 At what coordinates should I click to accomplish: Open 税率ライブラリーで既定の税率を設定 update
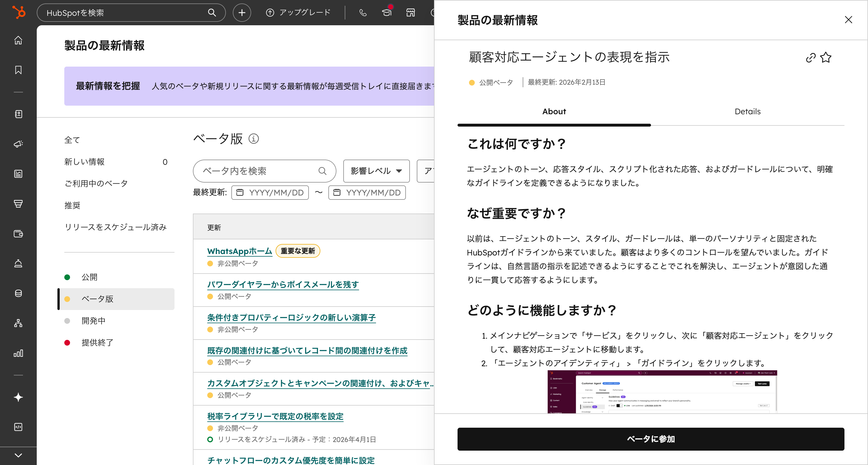click(x=275, y=416)
